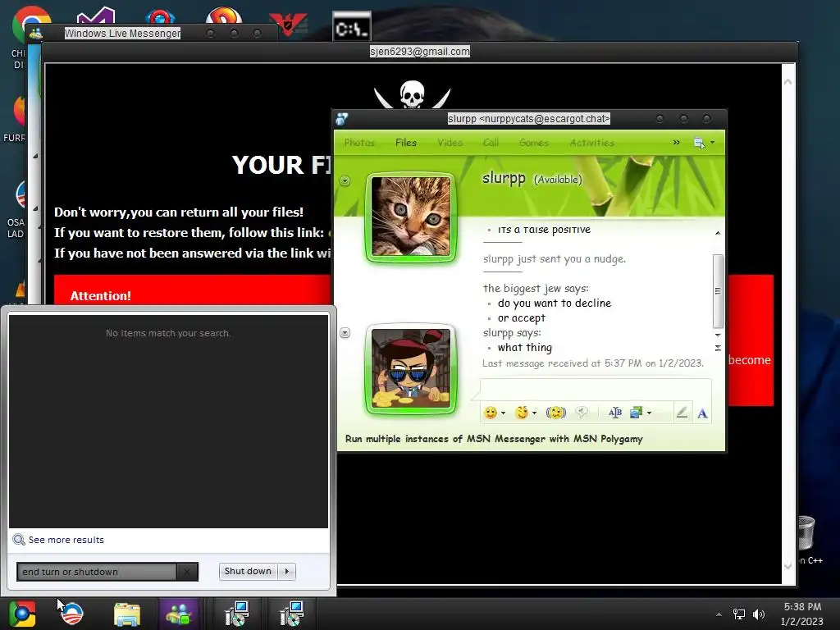Screen dimensions: 840x630
Task: Click 'slurpp just sent you a nudge.'
Action: coord(555,258)
